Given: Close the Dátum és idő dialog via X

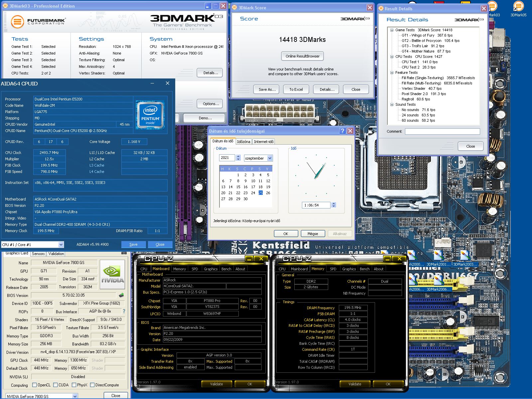Looking at the screenshot, I should point(350,131).
